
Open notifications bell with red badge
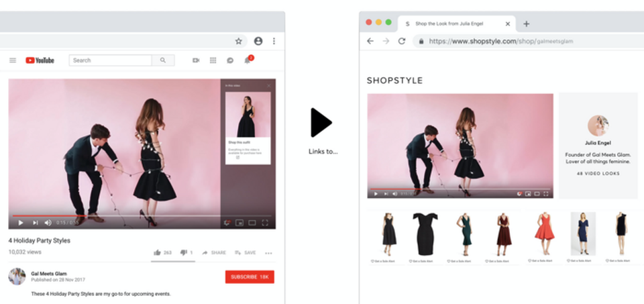click(x=248, y=60)
